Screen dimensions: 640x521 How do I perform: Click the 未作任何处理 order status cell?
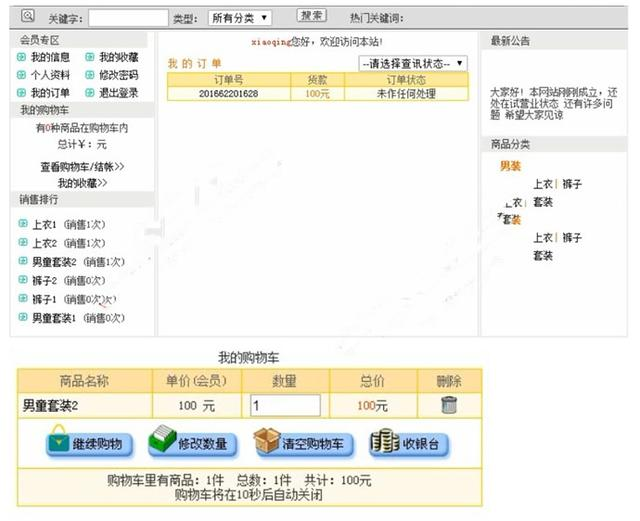tap(406, 94)
